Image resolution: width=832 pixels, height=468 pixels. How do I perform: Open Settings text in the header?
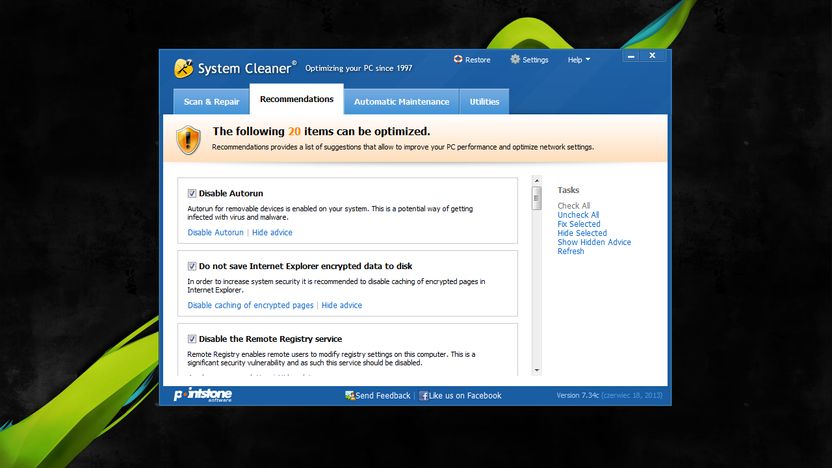coord(535,60)
